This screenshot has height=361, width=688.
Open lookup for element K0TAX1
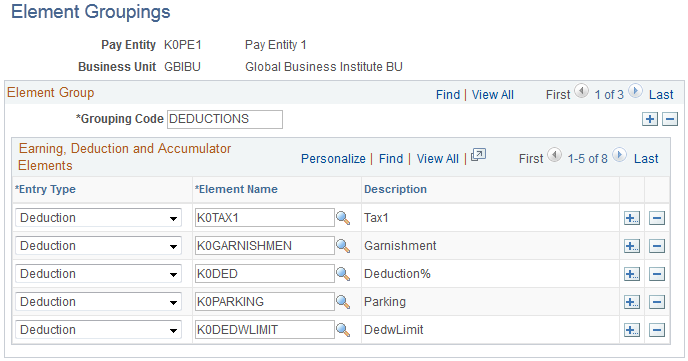(x=343, y=218)
